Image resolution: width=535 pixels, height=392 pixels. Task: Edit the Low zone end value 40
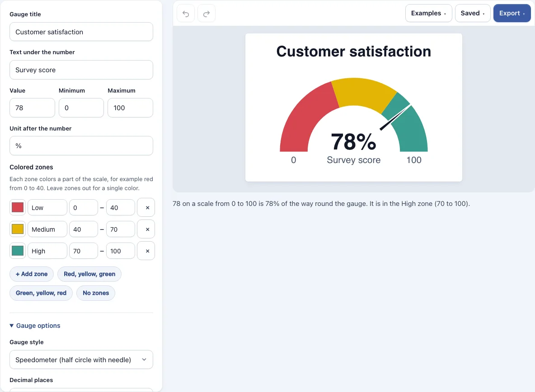click(121, 208)
